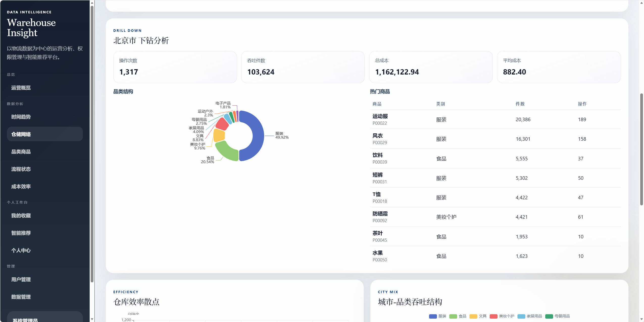Viewport: 644px width, 322px height.
Task: Open the 智能推荐 page
Action: (x=21, y=233)
